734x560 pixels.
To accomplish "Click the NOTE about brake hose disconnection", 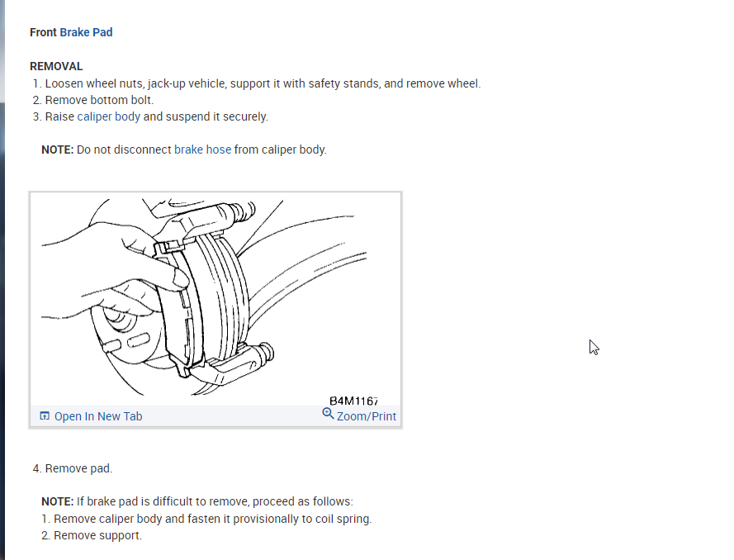I will coord(184,149).
